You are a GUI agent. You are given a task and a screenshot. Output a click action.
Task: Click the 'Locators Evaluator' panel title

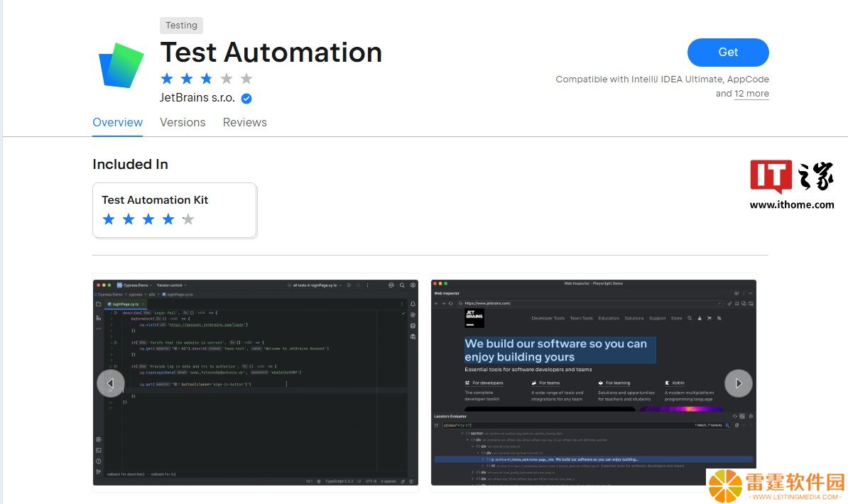(x=450, y=417)
